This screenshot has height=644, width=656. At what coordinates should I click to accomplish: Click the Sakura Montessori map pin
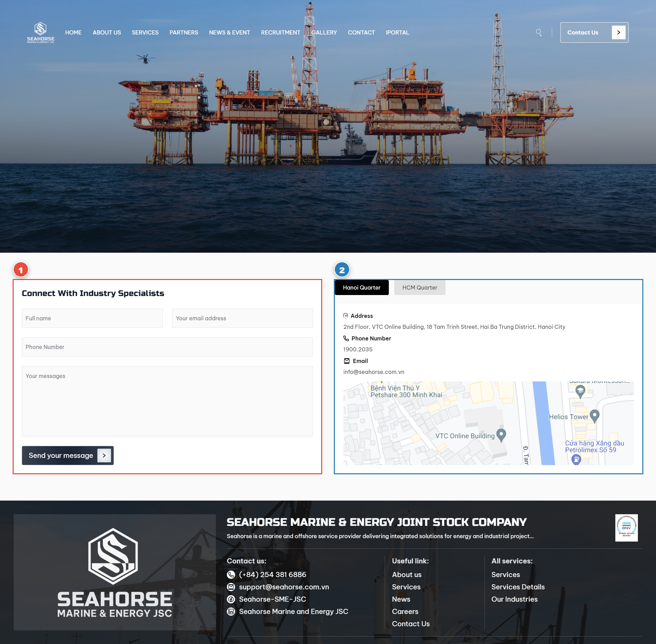[x=580, y=391]
